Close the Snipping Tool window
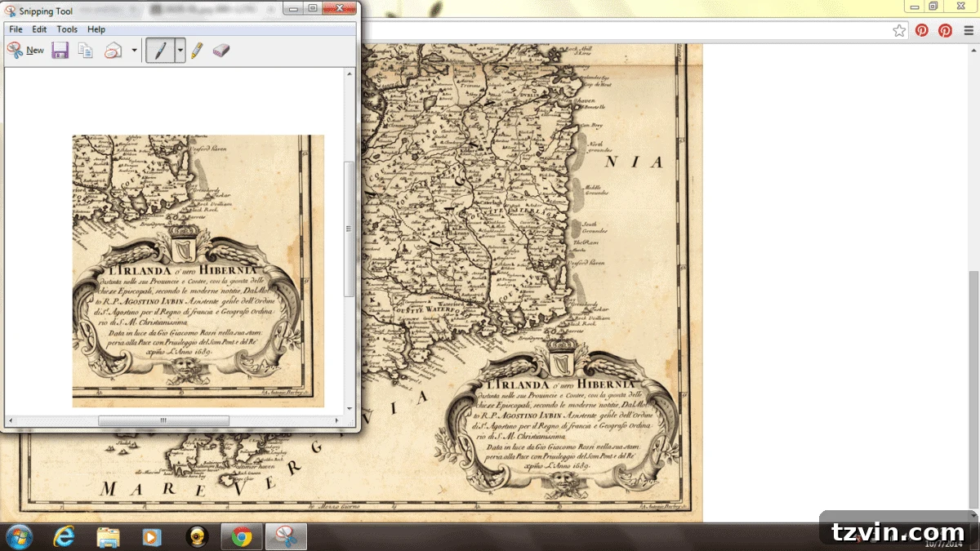 (x=339, y=8)
